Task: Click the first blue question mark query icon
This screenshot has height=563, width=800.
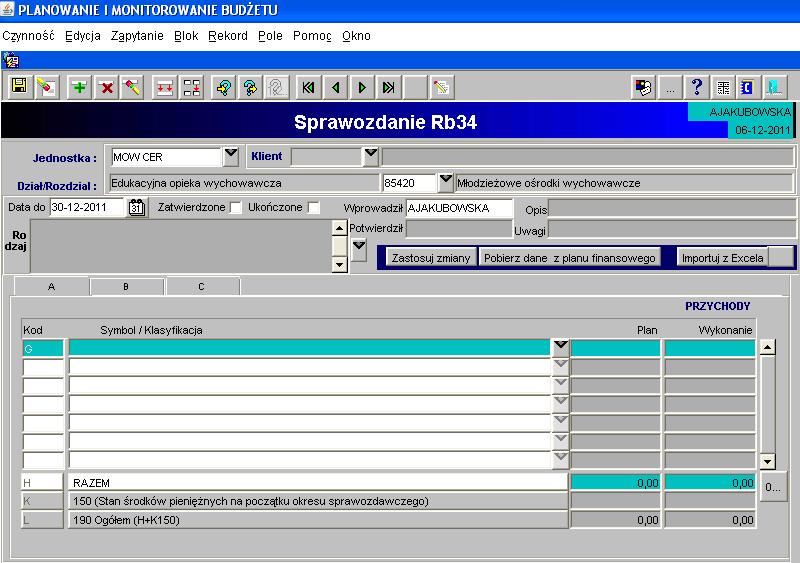Action: [224, 87]
